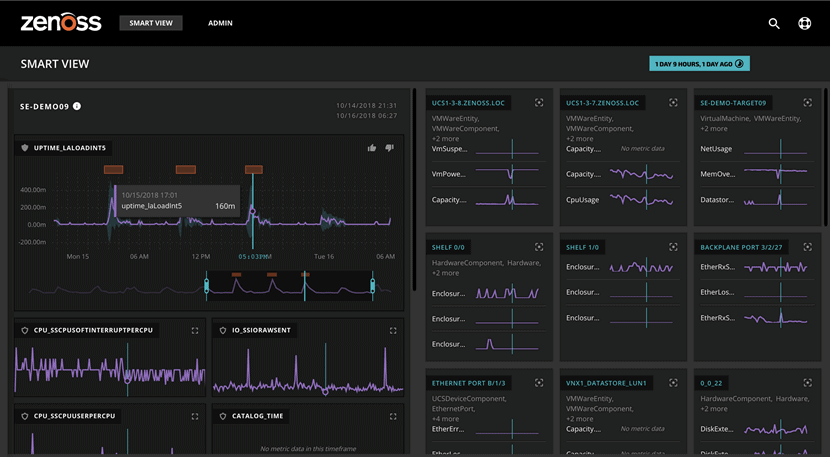
Task: Select the first orange anomaly marker
Action: click(x=113, y=169)
